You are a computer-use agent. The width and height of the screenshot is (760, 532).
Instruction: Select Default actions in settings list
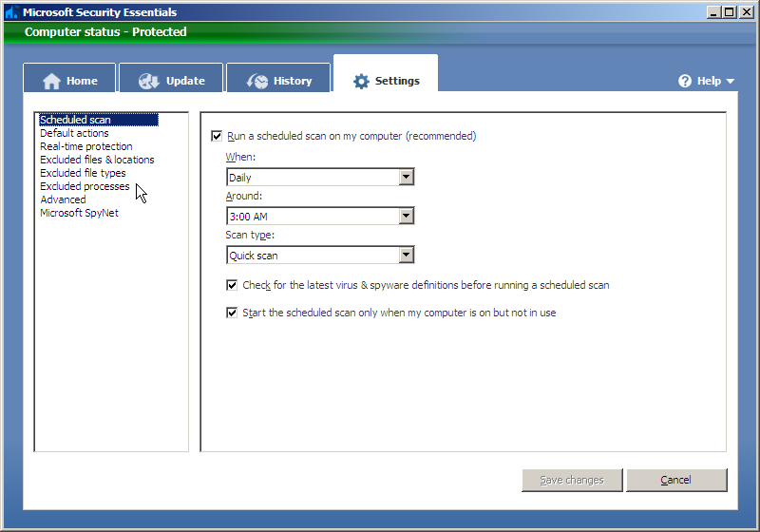tap(74, 133)
